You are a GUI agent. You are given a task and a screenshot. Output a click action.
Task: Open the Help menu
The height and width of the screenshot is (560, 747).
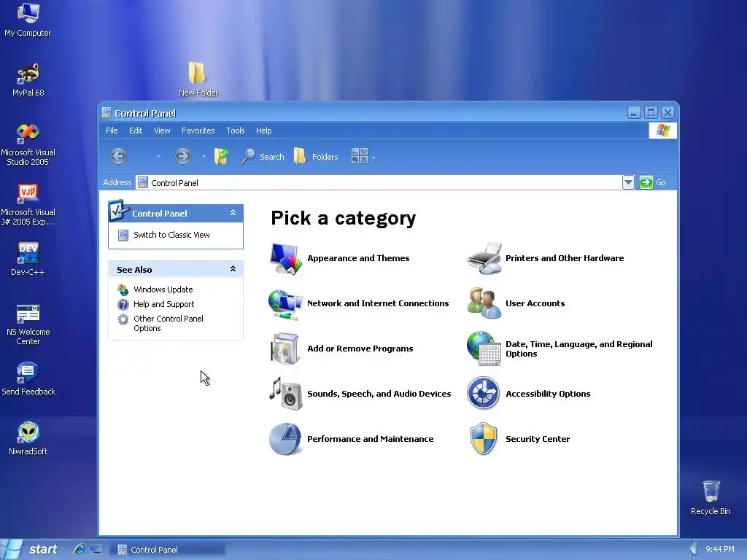(264, 131)
